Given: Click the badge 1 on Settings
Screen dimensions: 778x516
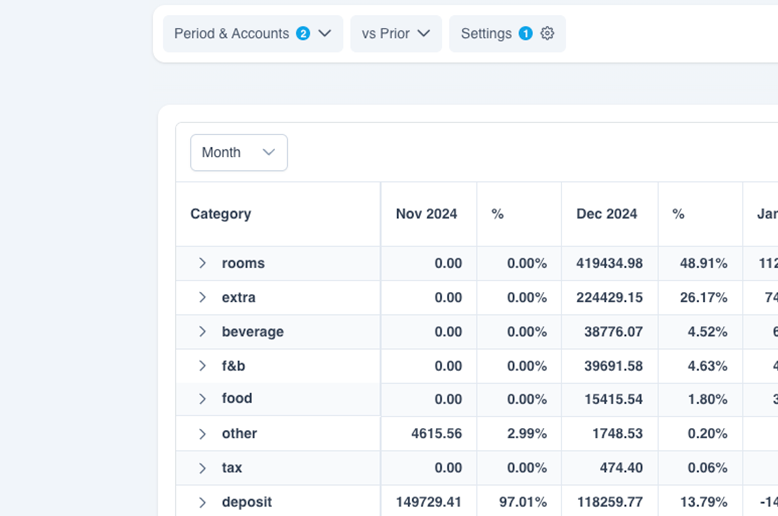Looking at the screenshot, I should pyautogui.click(x=525, y=33).
